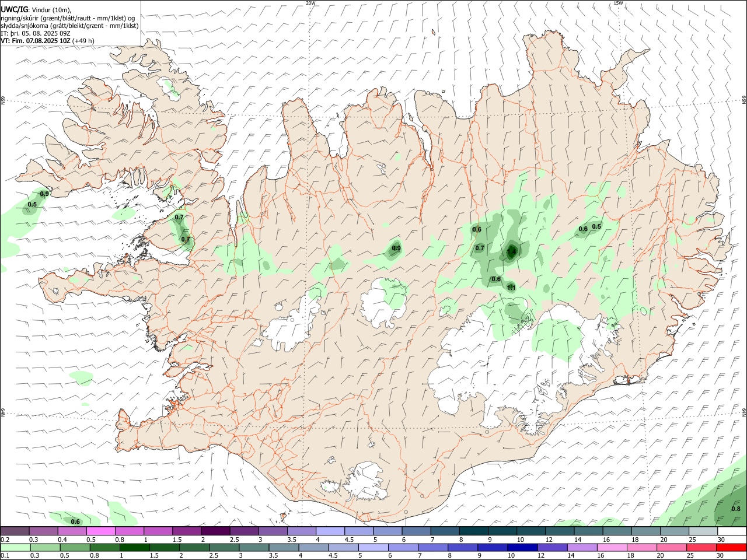Click the slate blue 6 snow legend swatch
Image resolution: width=747 pixels, height=560 pixels.
[x=417, y=531]
